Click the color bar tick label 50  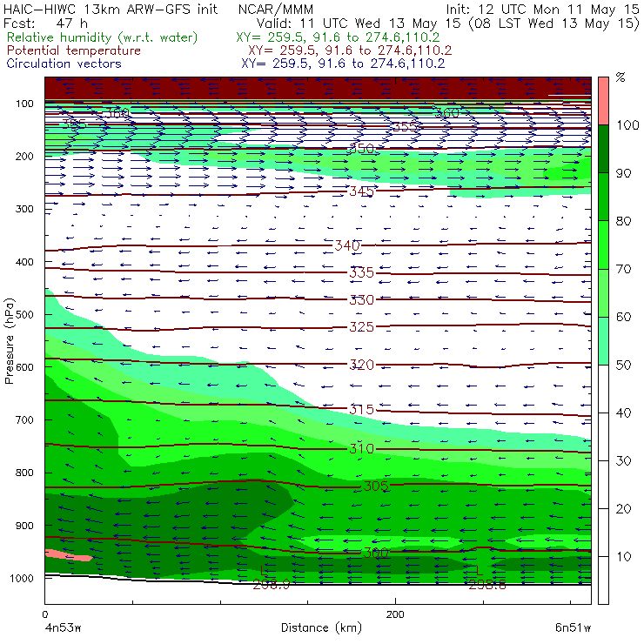point(623,365)
